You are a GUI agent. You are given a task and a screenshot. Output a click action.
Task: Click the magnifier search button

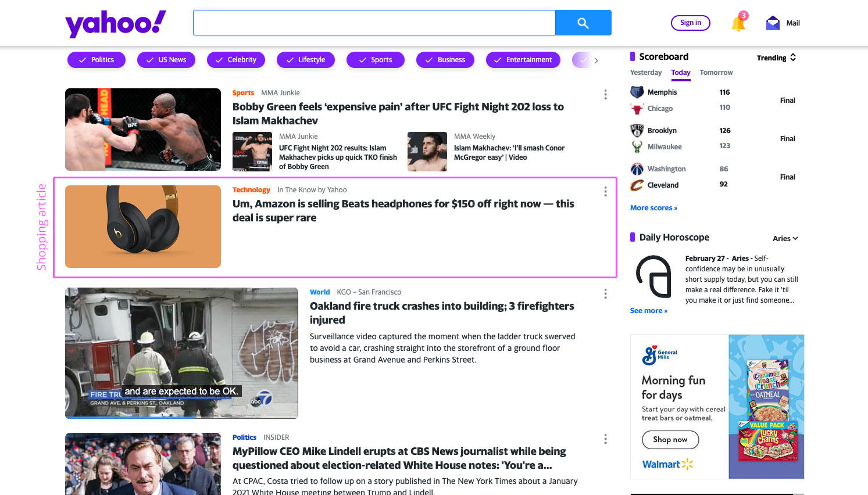[583, 23]
